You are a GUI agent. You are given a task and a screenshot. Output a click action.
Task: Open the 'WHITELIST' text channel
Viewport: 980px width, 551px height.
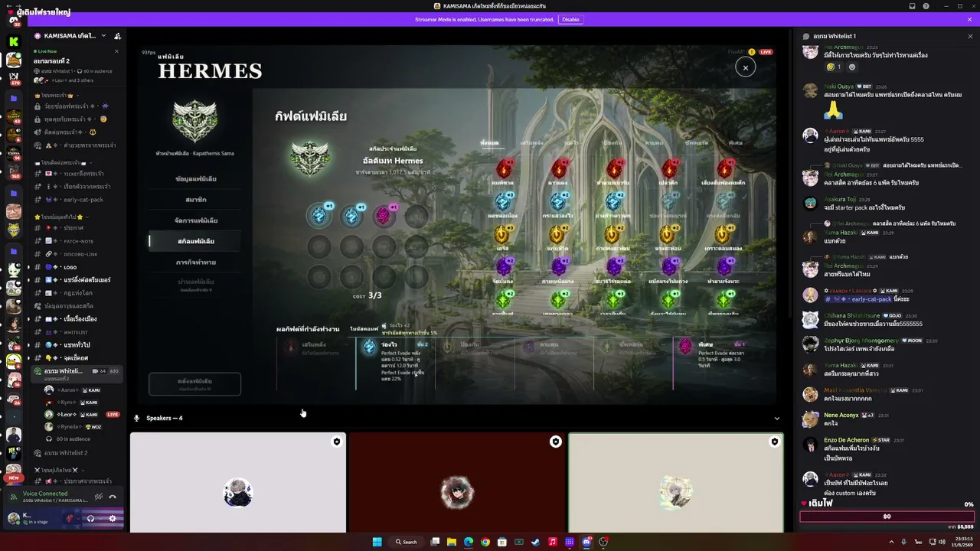(x=77, y=332)
